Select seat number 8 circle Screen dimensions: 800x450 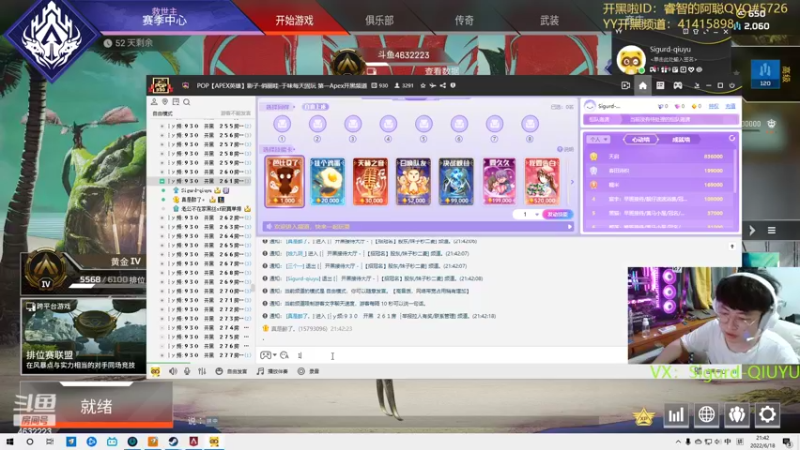click(x=530, y=123)
